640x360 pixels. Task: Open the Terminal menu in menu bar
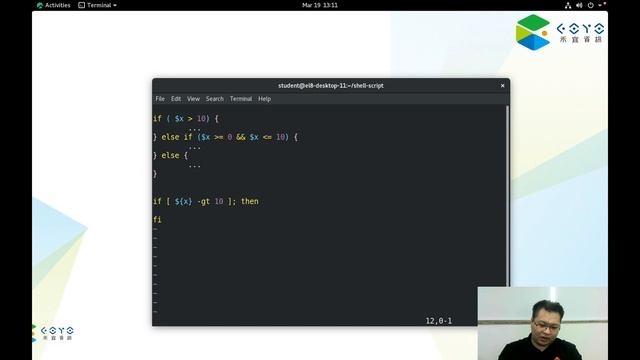coord(241,99)
